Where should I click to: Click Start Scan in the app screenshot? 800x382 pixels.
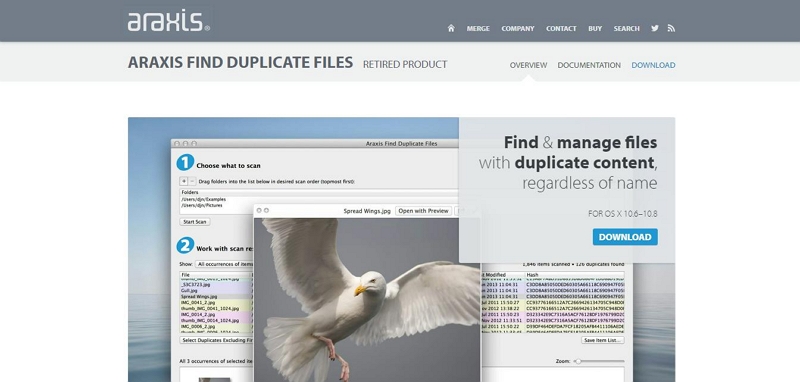pyautogui.click(x=195, y=222)
